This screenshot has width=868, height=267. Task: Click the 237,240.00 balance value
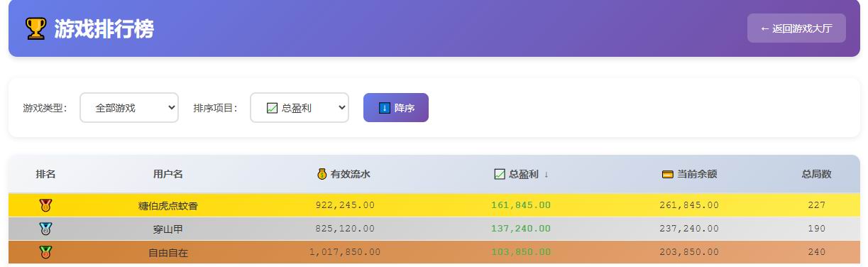coord(689,229)
